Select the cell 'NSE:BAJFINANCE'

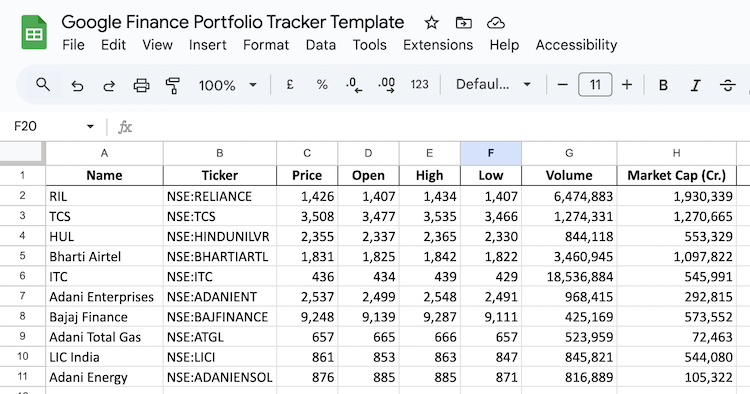(220, 317)
